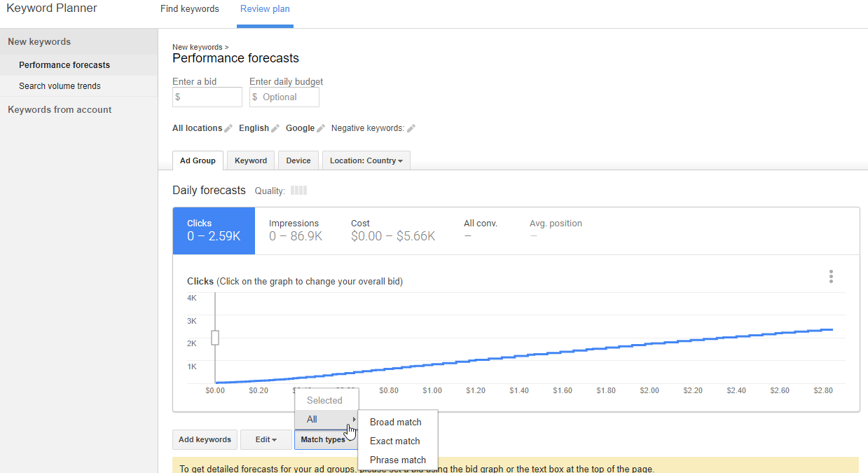This screenshot has height=473, width=868.
Task: Edit the Google network pencil icon
Action: coord(319,128)
